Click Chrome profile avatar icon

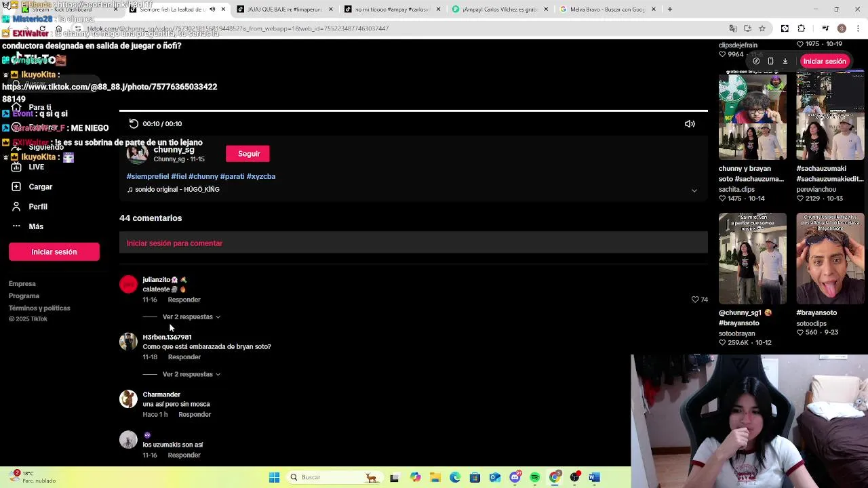pyautogui.click(x=842, y=28)
